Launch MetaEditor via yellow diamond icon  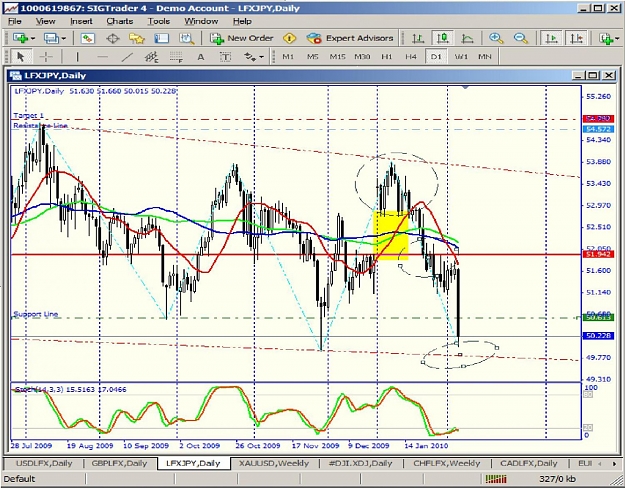click(289, 38)
